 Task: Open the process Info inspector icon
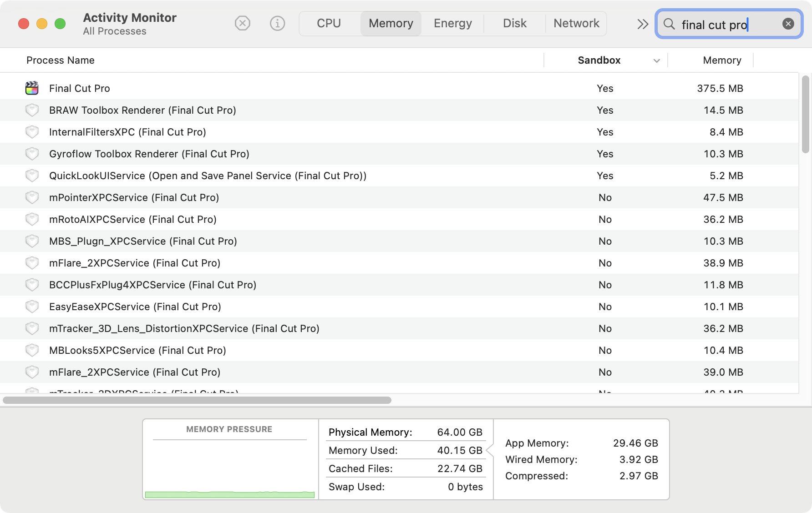(x=277, y=23)
